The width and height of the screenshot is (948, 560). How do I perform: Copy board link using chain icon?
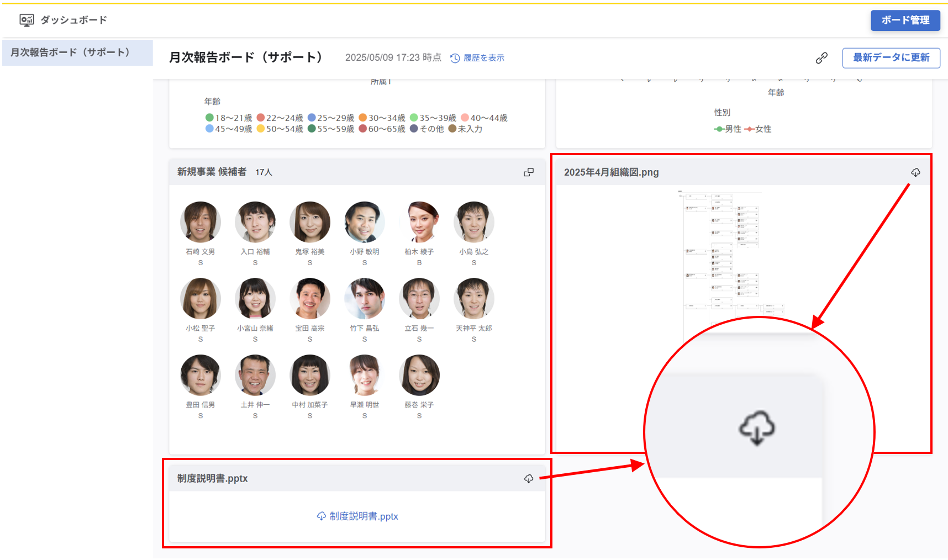[x=821, y=58]
